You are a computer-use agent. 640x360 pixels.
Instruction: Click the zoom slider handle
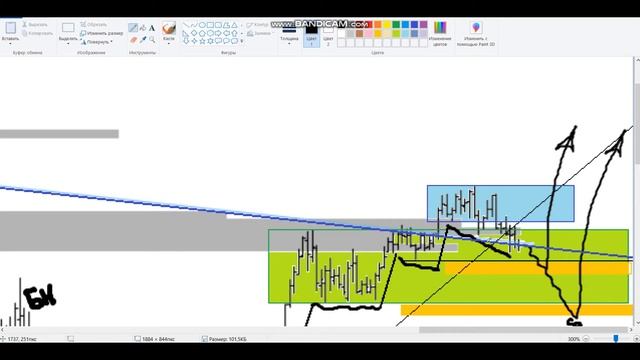pos(616,338)
